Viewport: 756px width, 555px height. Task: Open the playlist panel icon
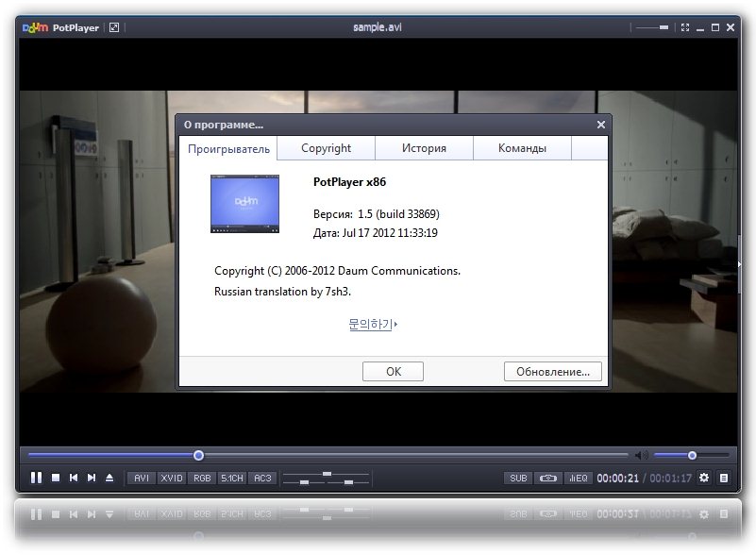724,479
